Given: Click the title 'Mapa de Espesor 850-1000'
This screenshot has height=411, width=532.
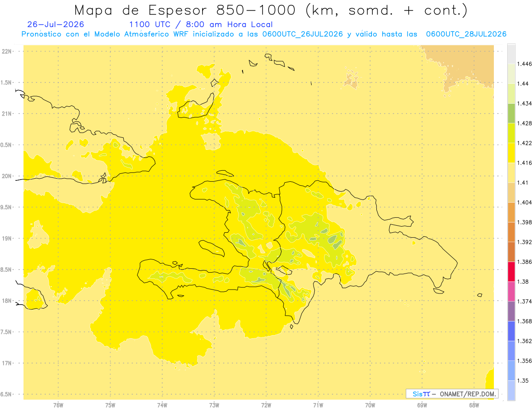Looking at the screenshot, I should pos(185,10).
